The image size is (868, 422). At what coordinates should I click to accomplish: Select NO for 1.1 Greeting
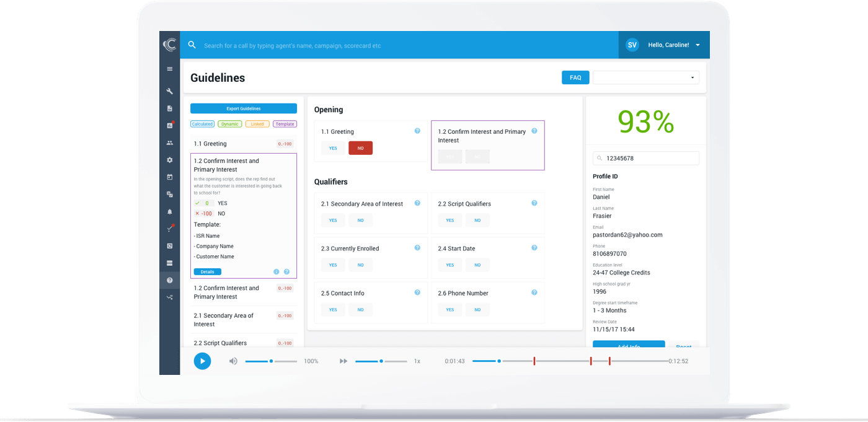click(360, 148)
